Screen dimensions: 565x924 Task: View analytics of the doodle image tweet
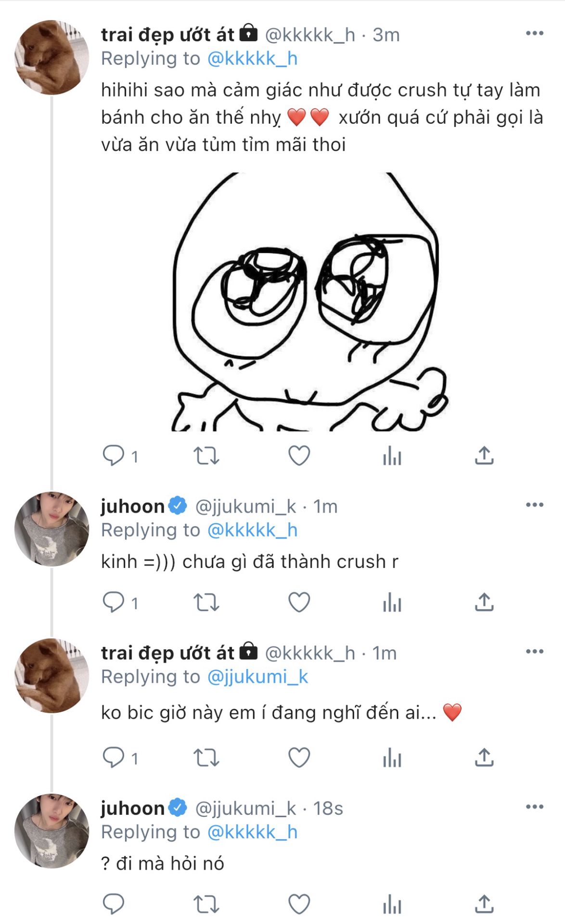click(x=392, y=455)
